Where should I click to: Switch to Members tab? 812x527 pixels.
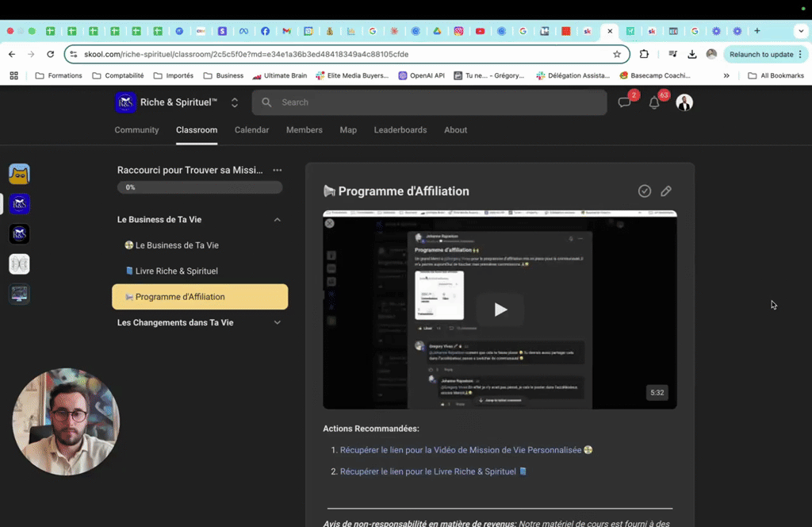tap(304, 130)
